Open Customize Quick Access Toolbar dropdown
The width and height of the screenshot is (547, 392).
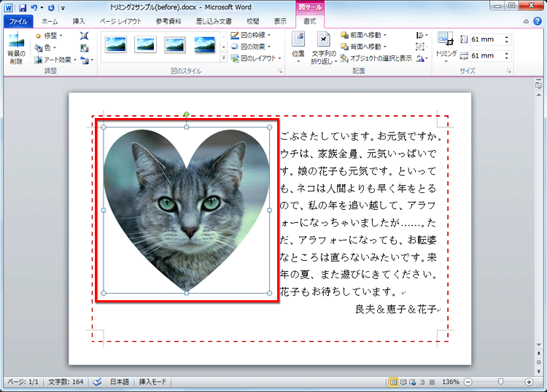click(63, 8)
